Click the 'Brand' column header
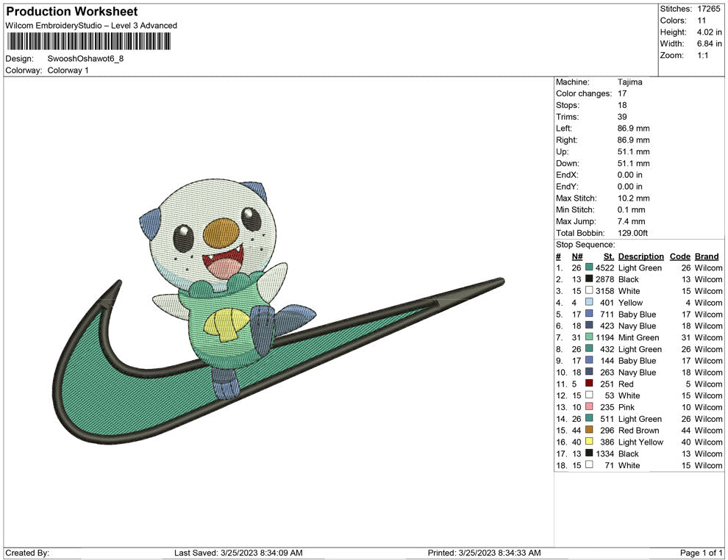The height and width of the screenshot is (560, 728). pyautogui.click(x=707, y=256)
